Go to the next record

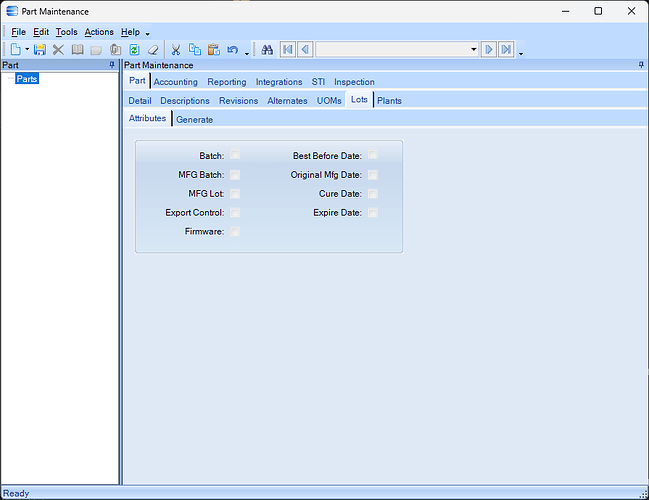[489, 50]
